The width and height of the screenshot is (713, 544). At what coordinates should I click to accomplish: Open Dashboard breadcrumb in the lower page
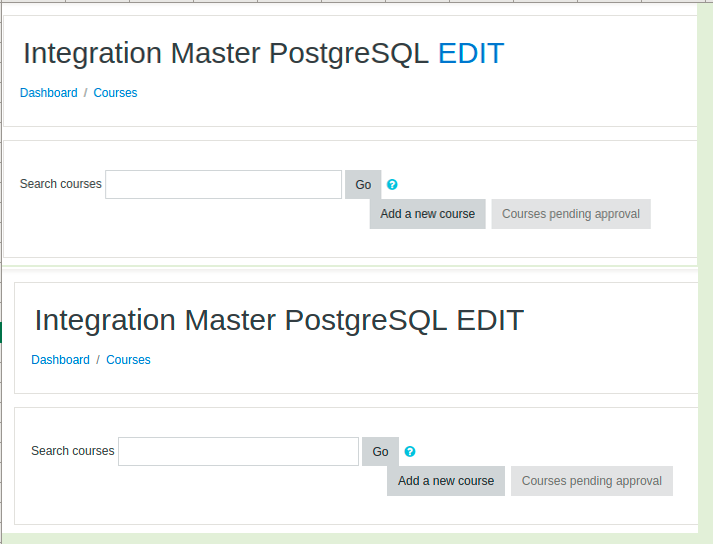tap(60, 360)
